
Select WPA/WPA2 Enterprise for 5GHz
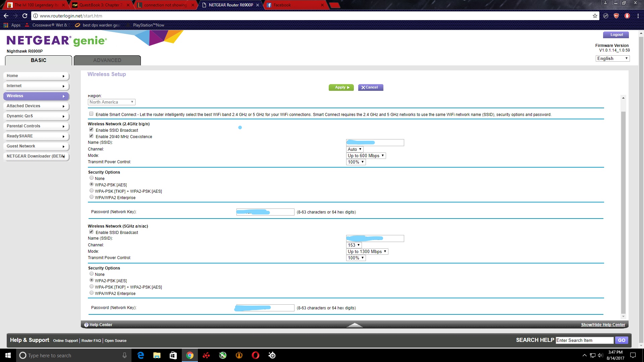(92, 293)
